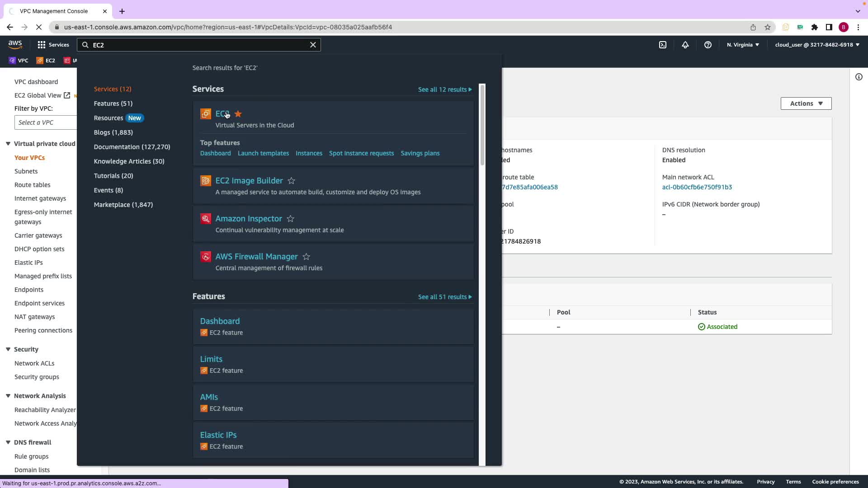Open the info panel icon at right

pos(859,77)
